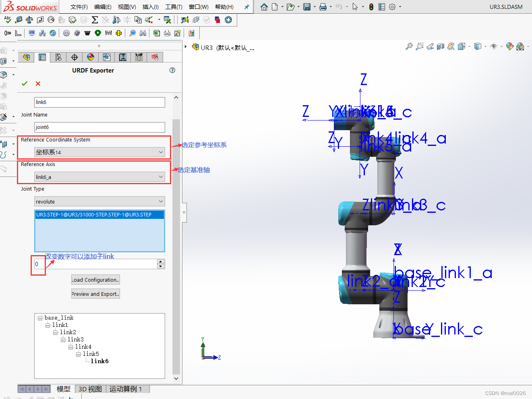
Task: Confirm URDF Exporter with the green checkmark
Action: click(x=24, y=83)
